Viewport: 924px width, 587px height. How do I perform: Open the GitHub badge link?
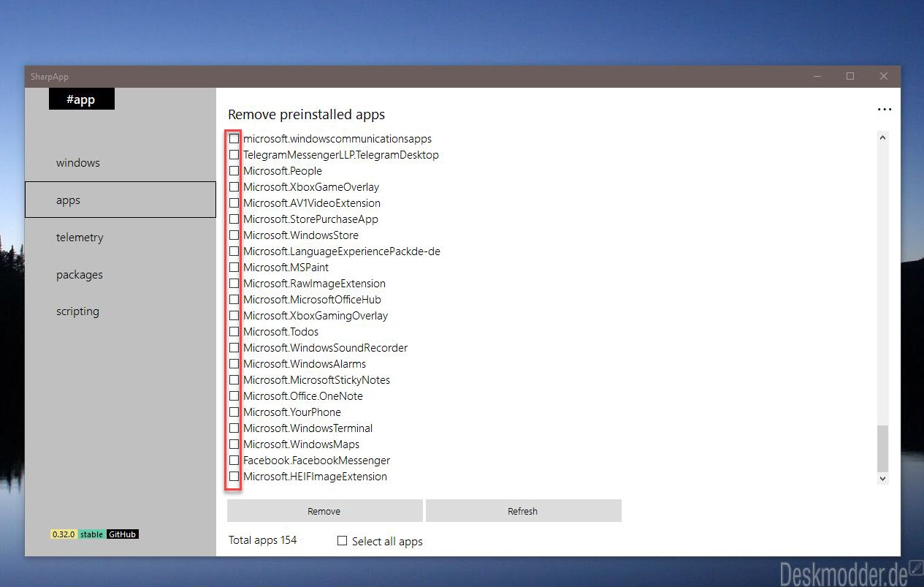click(x=122, y=534)
